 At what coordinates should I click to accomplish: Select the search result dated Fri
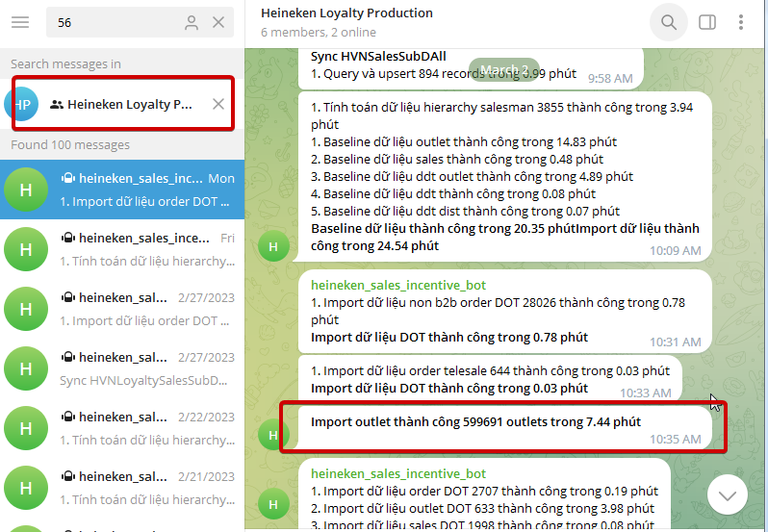pos(122,249)
